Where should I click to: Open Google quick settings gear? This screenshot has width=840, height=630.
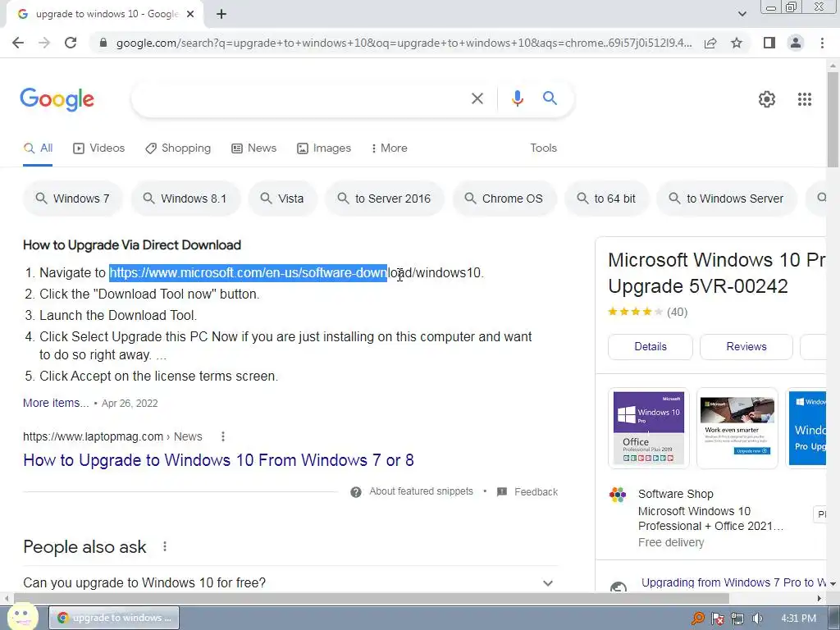(x=767, y=99)
